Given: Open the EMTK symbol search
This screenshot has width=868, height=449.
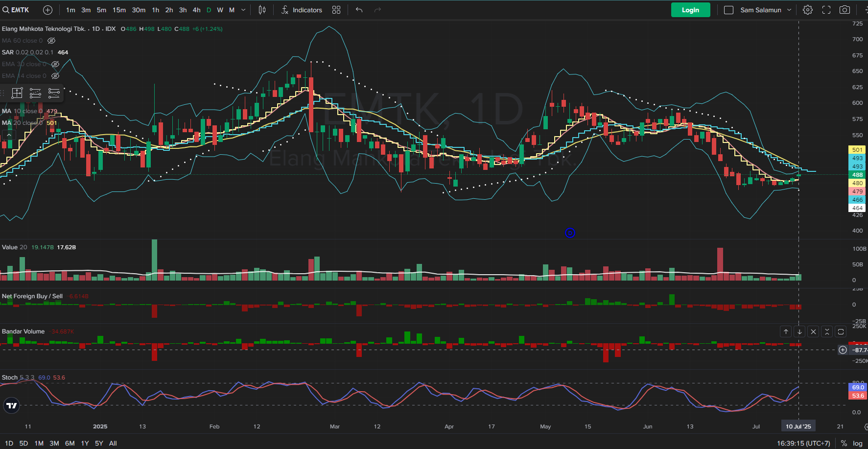Looking at the screenshot, I should coord(16,10).
